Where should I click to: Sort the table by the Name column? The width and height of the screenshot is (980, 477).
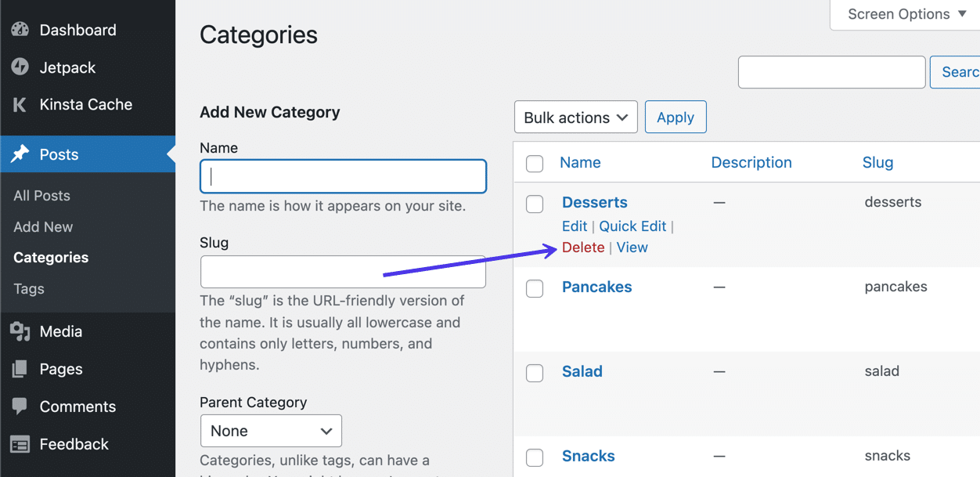pyautogui.click(x=580, y=162)
